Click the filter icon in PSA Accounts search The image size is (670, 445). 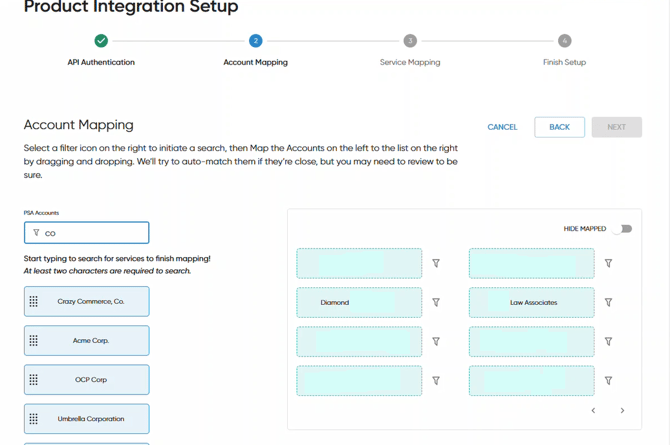[x=37, y=233]
